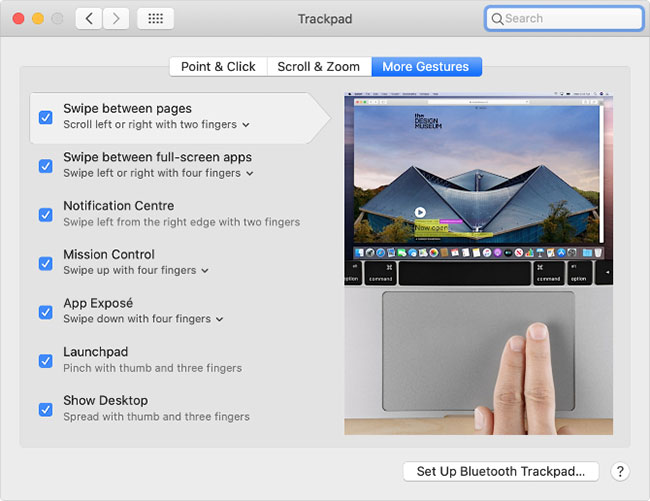650x501 pixels.
Task: Click the 'App Exposé' label
Action: (98, 303)
